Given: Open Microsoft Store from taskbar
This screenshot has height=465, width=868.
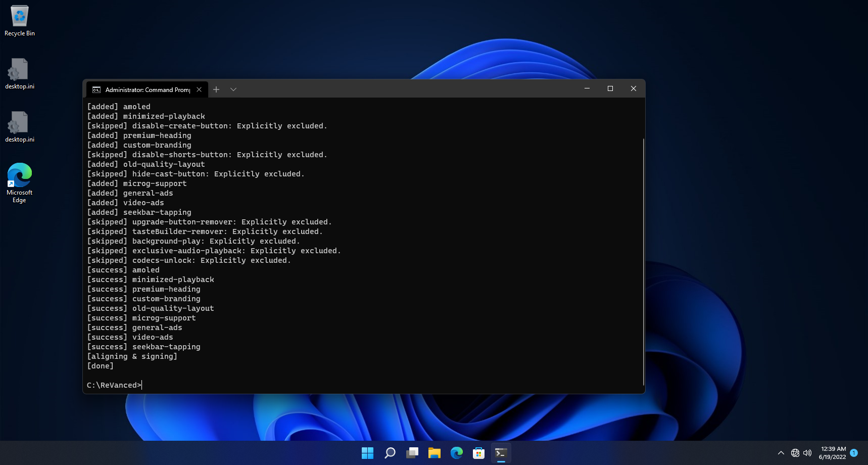Looking at the screenshot, I should pos(479,453).
